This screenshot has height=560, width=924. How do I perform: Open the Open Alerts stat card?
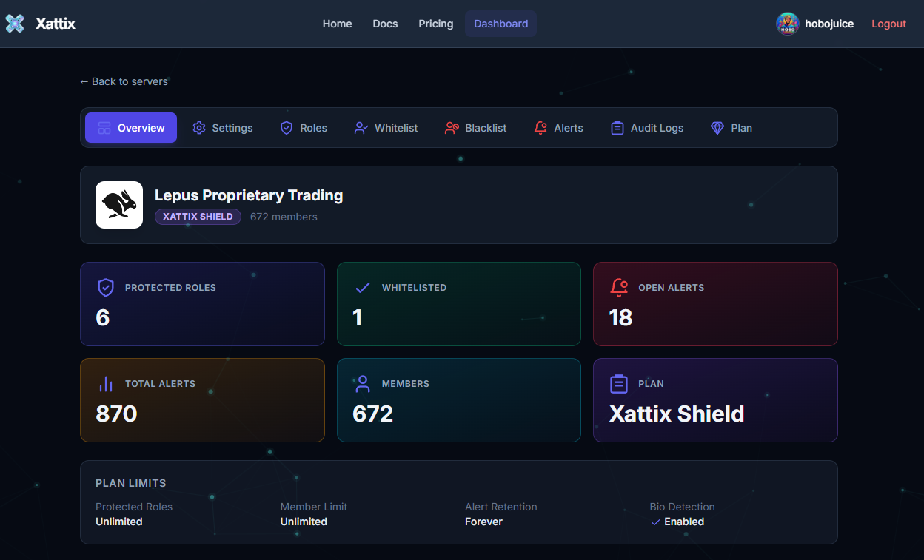tap(715, 304)
